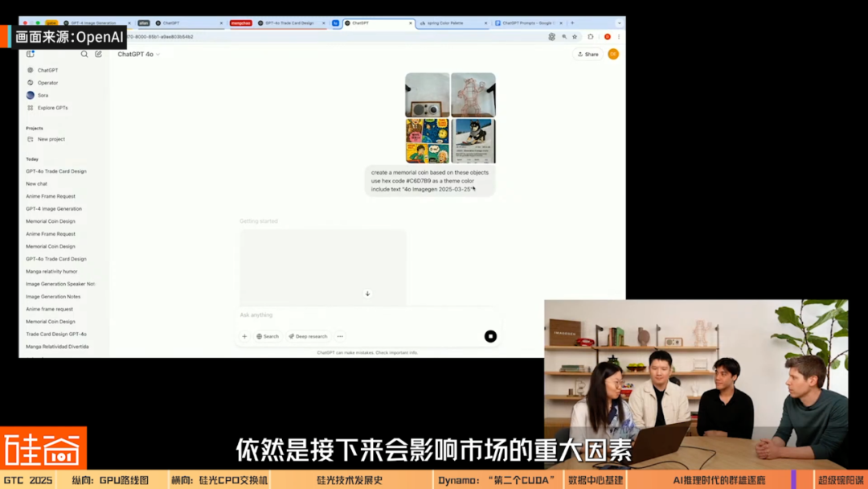Viewport: 868px width, 489px height.
Task: Open the Image Generation Notes chat
Action: [53, 297]
